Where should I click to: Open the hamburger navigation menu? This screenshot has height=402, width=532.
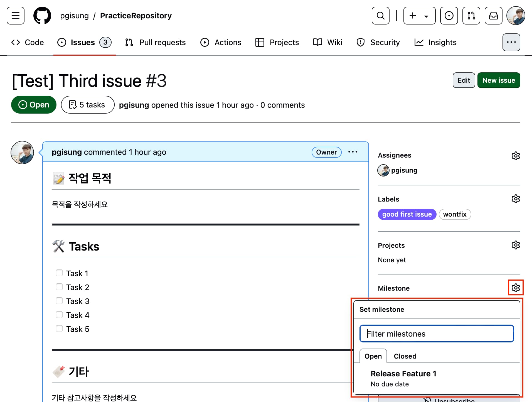[16, 16]
